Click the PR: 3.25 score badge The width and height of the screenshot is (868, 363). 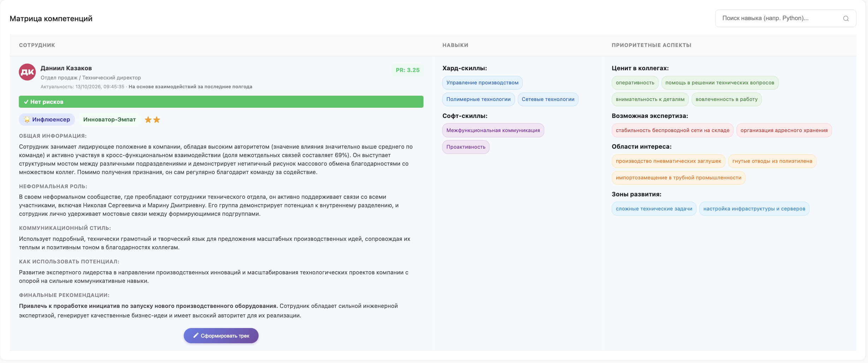408,70
